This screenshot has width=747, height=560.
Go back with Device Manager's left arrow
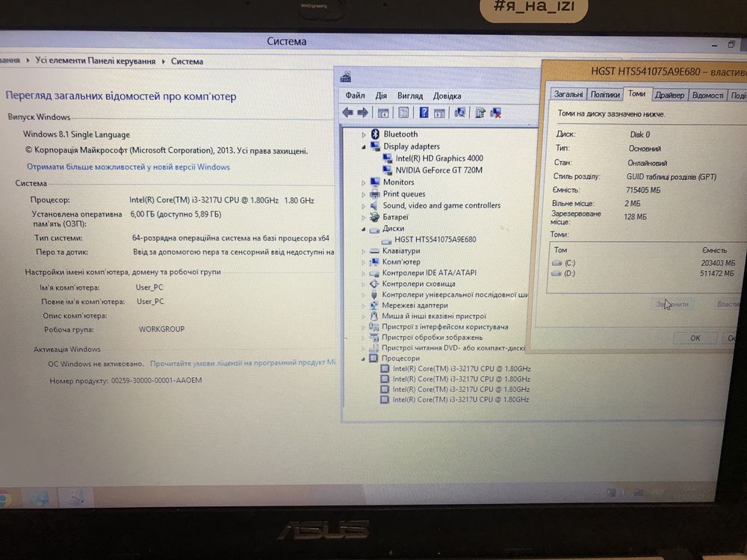(x=348, y=113)
